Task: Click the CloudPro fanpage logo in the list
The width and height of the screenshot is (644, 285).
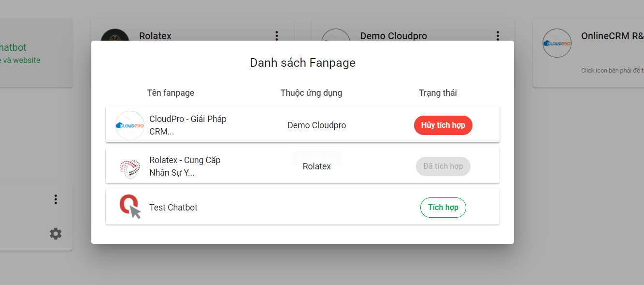Action: coord(130,125)
